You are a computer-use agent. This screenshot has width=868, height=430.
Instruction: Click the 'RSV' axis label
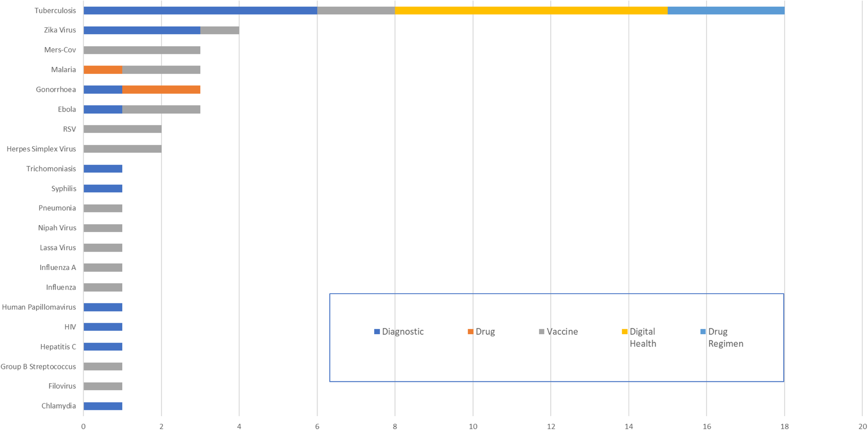click(x=70, y=129)
